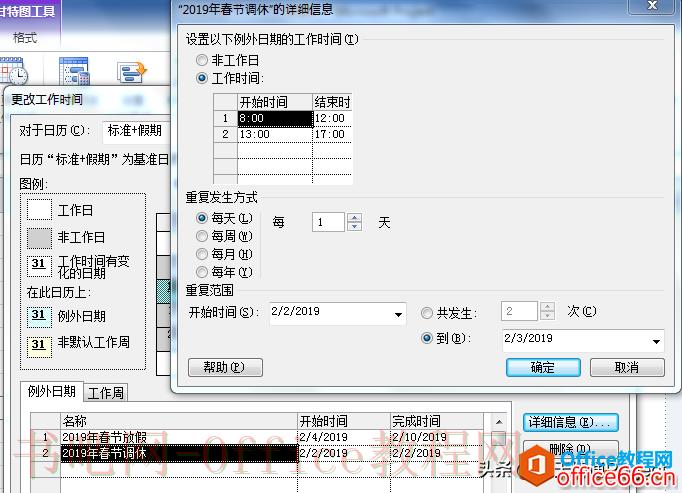Open the 对于日历 combo box 标准+假期

[x=136, y=131]
